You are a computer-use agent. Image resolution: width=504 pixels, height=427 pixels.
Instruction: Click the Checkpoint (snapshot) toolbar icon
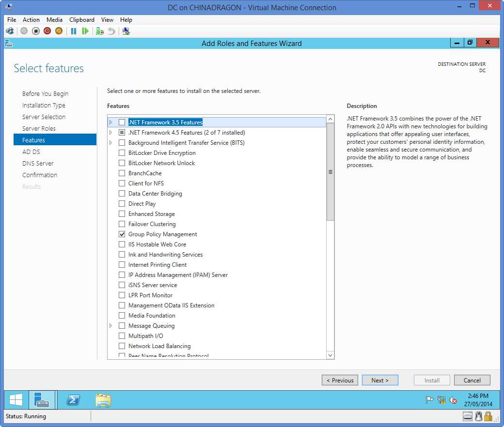point(100,31)
